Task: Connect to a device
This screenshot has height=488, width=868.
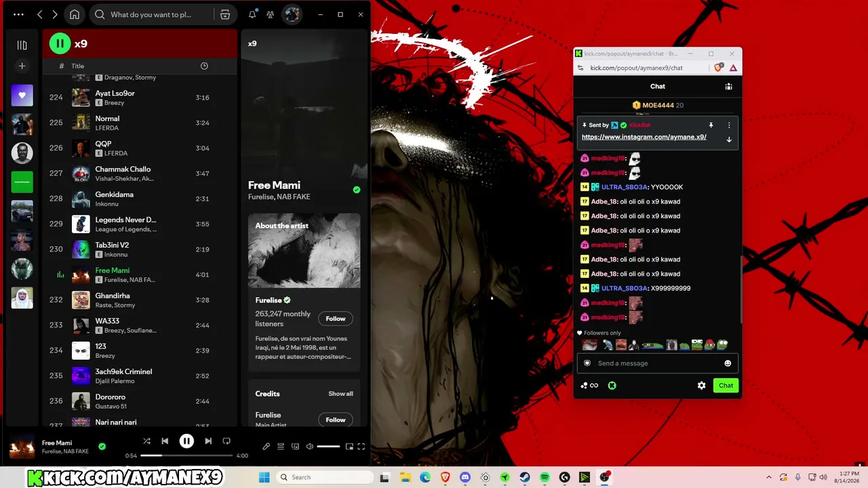Action: (295, 447)
